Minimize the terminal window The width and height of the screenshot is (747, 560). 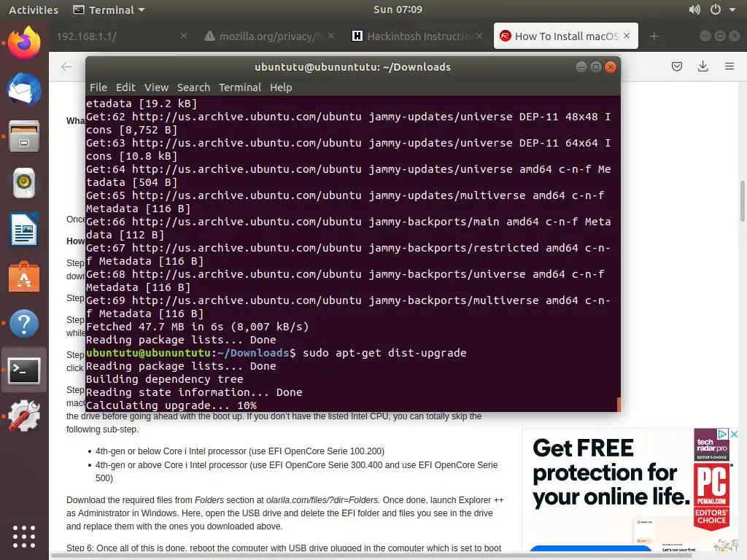point(581,66)
